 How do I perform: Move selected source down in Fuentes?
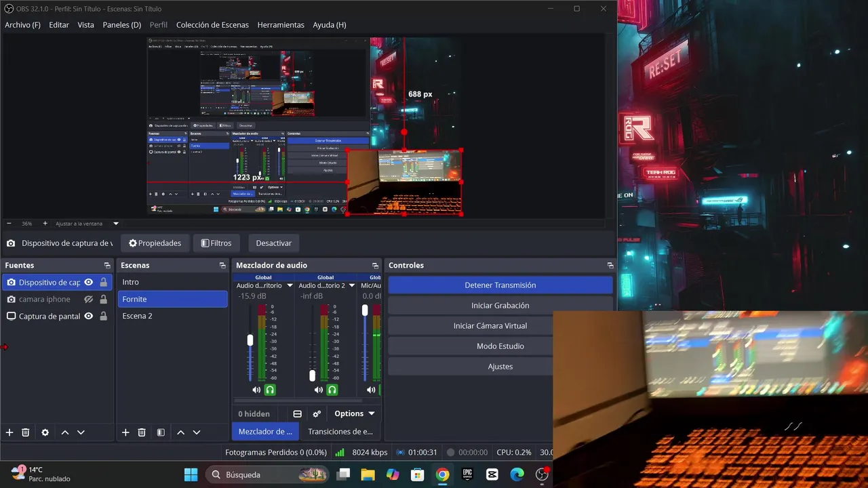pos(81,432)
